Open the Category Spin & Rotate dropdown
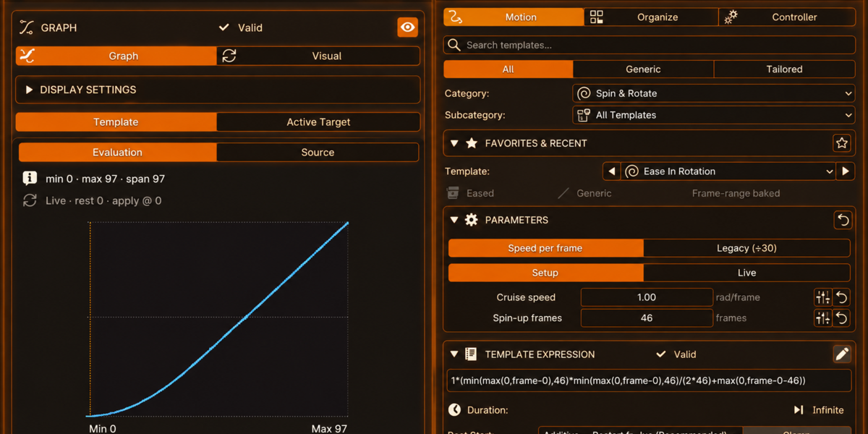This screenshot has width=868, height=434. tap(714, 93)
